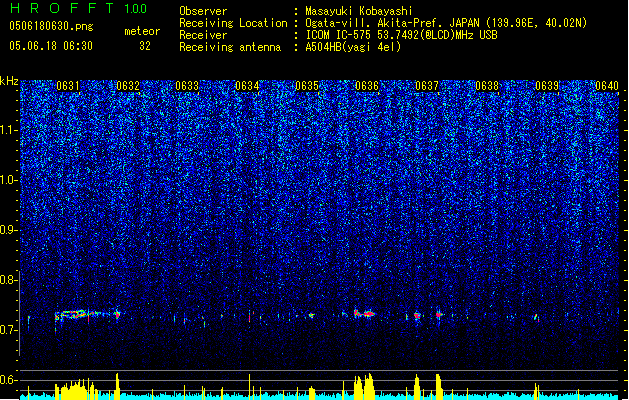This screenshot has height=400, width=629.
Task: Click the kHz axis unit label
Action: click(9, 81)
